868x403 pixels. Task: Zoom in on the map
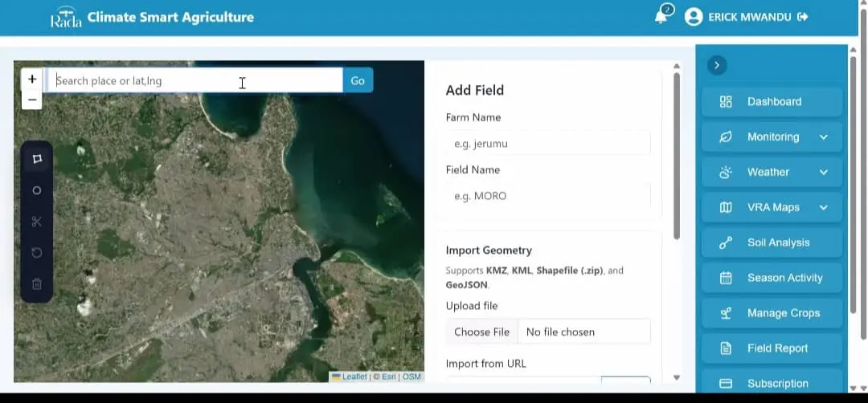32,79
